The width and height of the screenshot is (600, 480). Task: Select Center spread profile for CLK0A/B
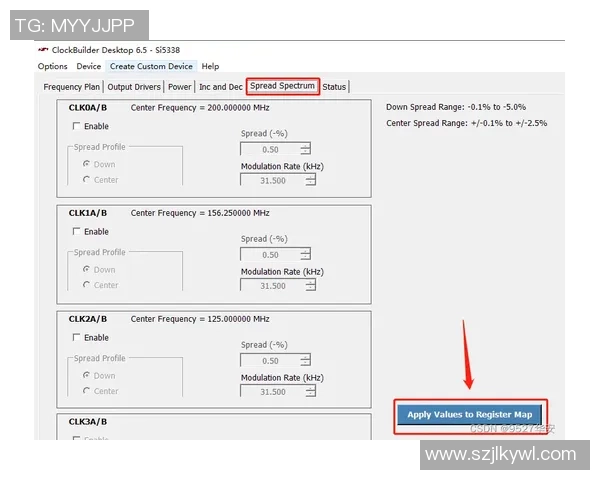[x=87, y=180]
